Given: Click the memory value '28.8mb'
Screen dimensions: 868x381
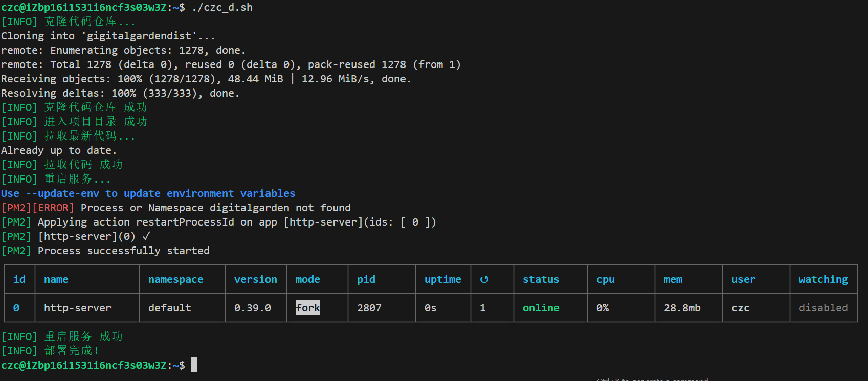Looking at the screenshot, I should click(x=682, y=308).
